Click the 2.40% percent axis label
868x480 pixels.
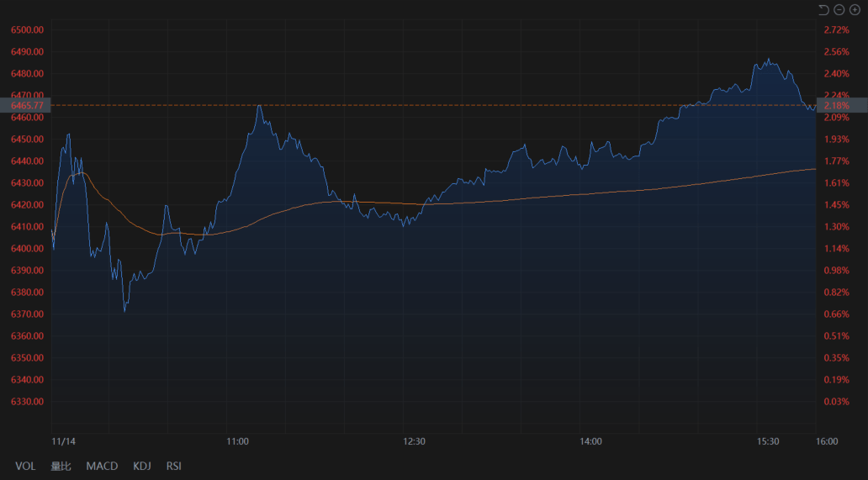point(836,73)
